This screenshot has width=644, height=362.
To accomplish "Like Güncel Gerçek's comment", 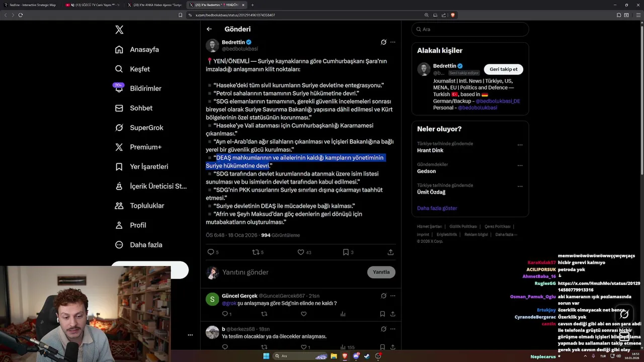I will [x=303, y=314].
